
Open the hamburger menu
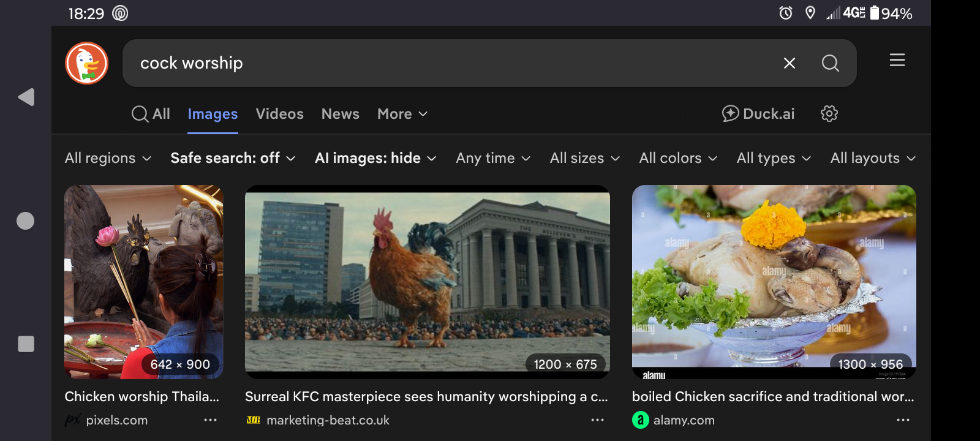click(x=897, y=60)
